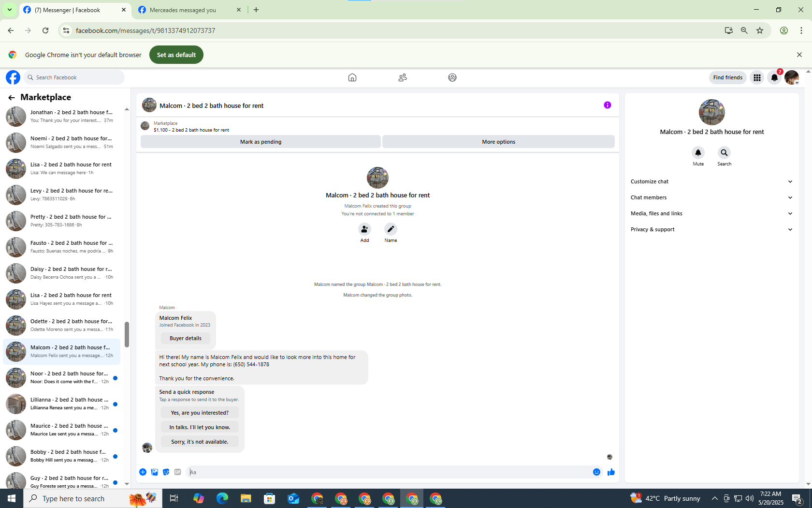This screenshot has height=508, width=812.
Task: Expand Customize chat section
Action: tap(711, 181)
